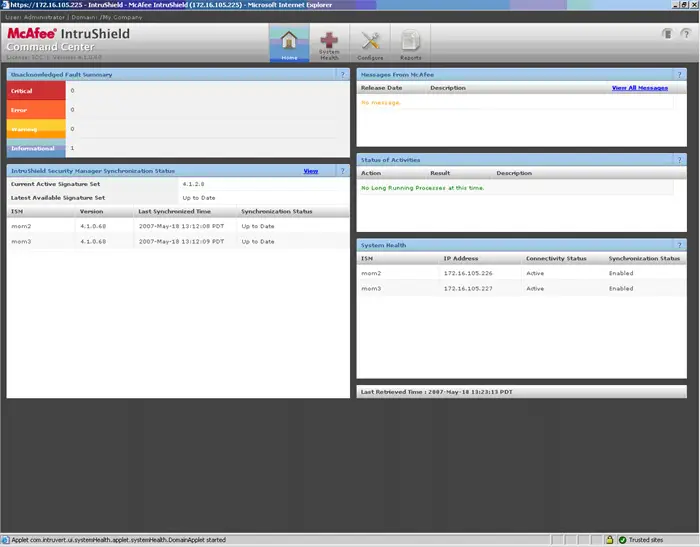Screen dimensions: 700x547
Task: Open the System Health tab
Action: click(329, 44)
